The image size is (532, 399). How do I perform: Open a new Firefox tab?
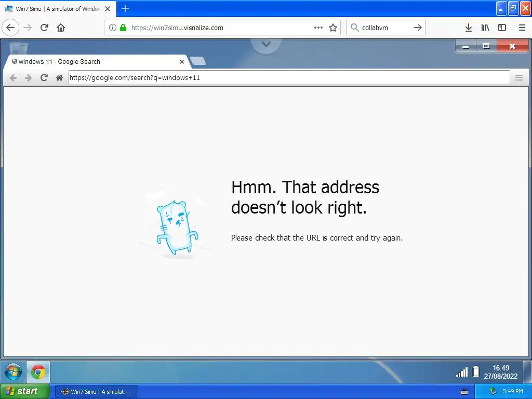coord(125,8)
